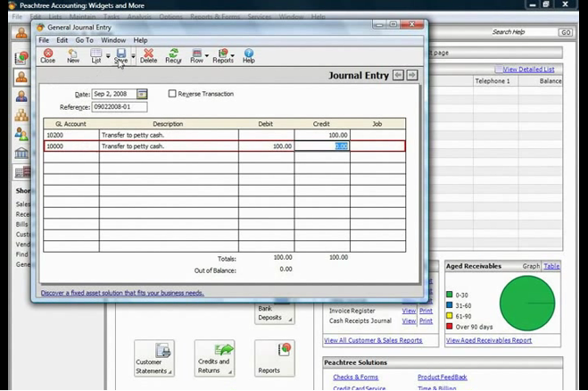588x391 pixels.
Task: Open View Aged Receivables Report link
Action: point(489,340)
